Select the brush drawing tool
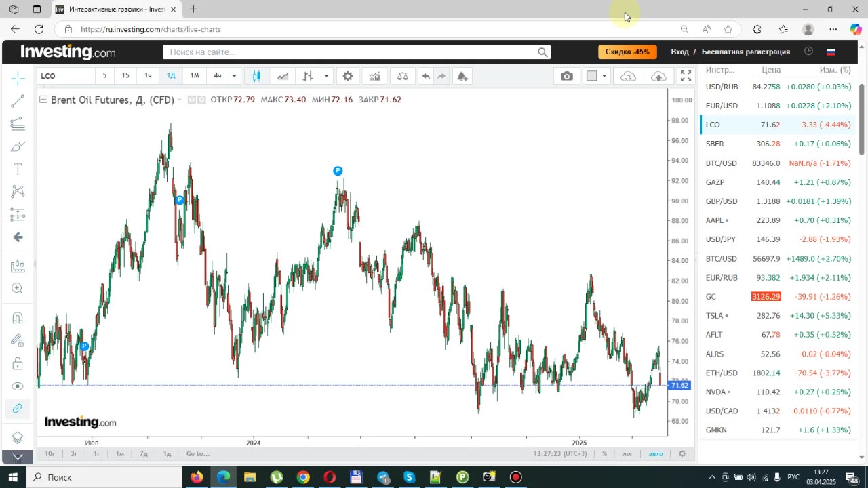The image size is (868, 488). (18, 146)
